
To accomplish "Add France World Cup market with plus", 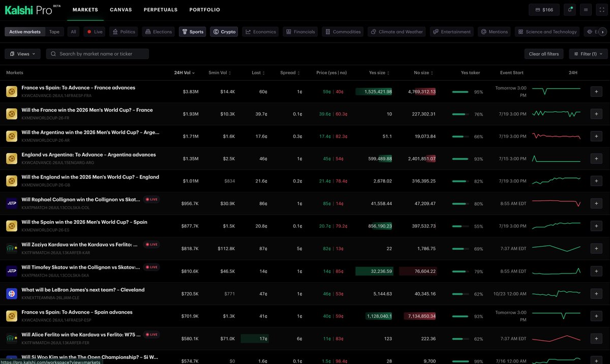I will pos(596,114).
